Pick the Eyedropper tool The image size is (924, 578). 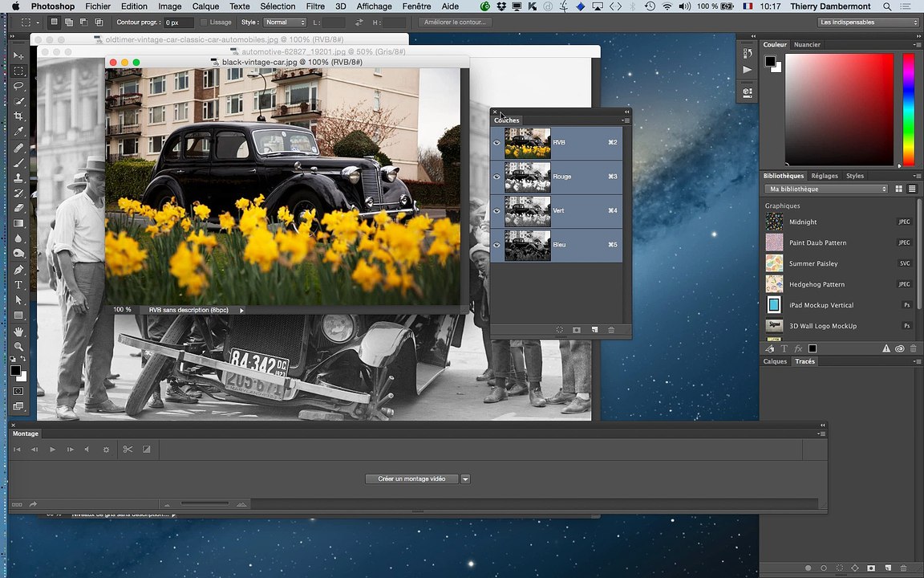point(18,132)
